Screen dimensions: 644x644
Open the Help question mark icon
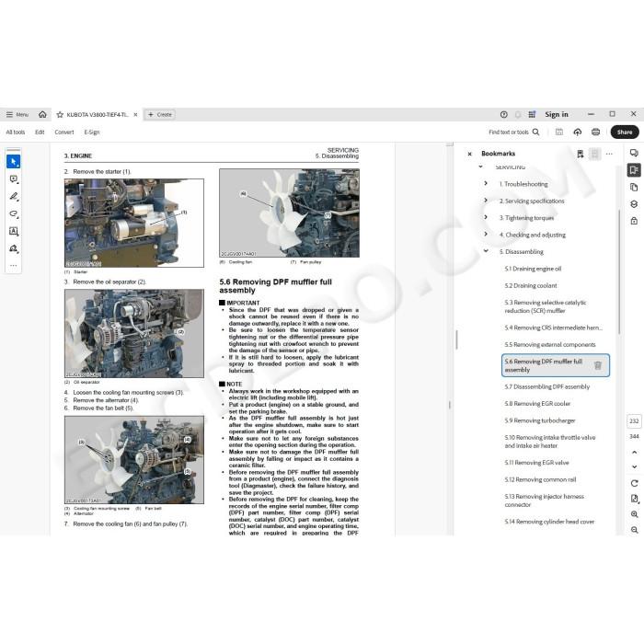click(x=504, y=115)
